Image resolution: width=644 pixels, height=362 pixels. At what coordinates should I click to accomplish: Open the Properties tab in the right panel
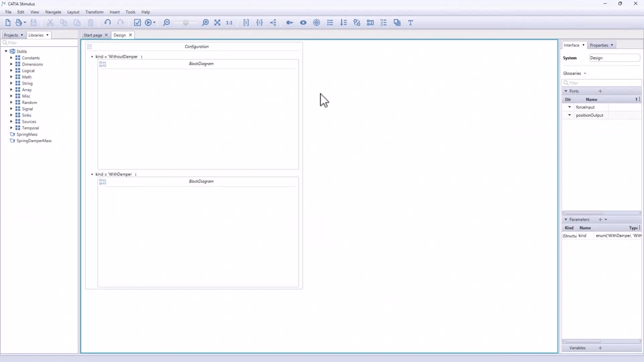pyautogui.click(x=599, y=45)
